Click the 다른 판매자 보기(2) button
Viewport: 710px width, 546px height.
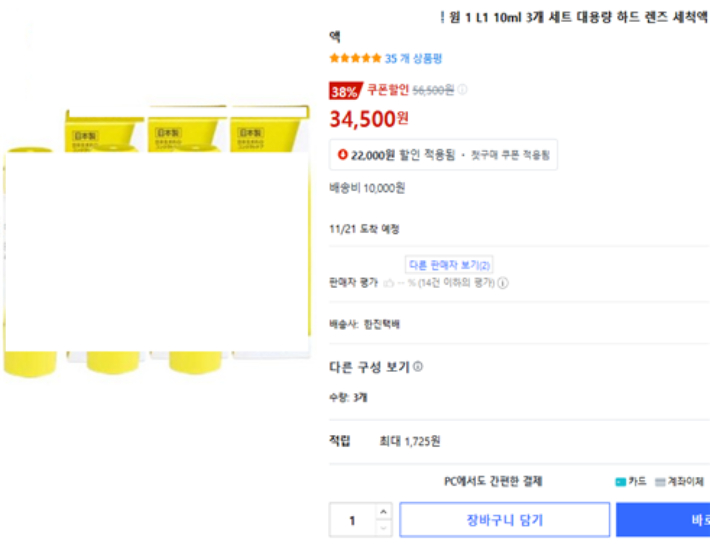[449, 265]
